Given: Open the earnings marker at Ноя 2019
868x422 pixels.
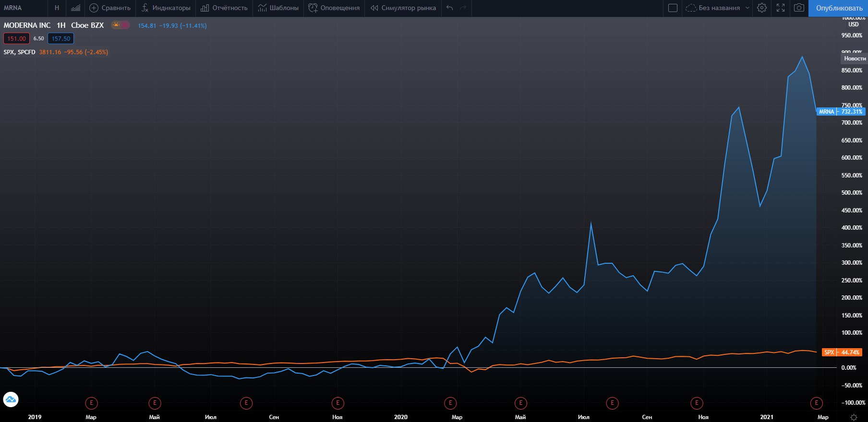Looking at the screenshot, I should [x=338, y=403].
